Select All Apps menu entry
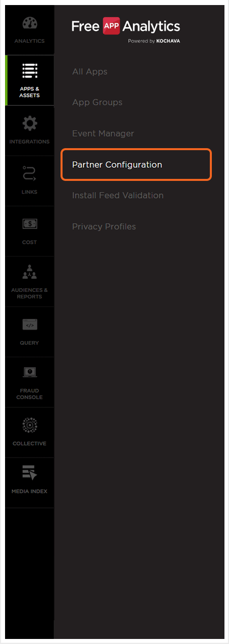The width and height of the screenshot is (229, 644). pos(90,72)
